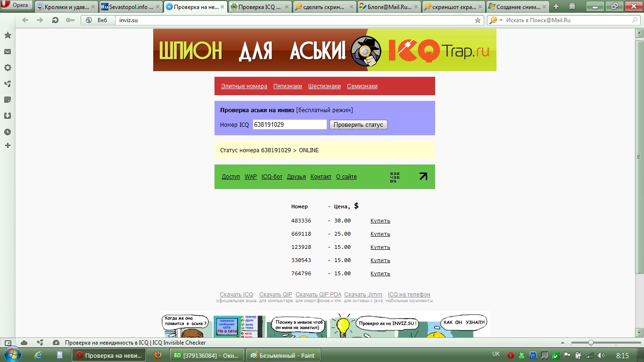Click the diagonal arrow icon in green bar
Viewport: 644px width, 362px height.
pyautogui.click(x=423, y=176)
